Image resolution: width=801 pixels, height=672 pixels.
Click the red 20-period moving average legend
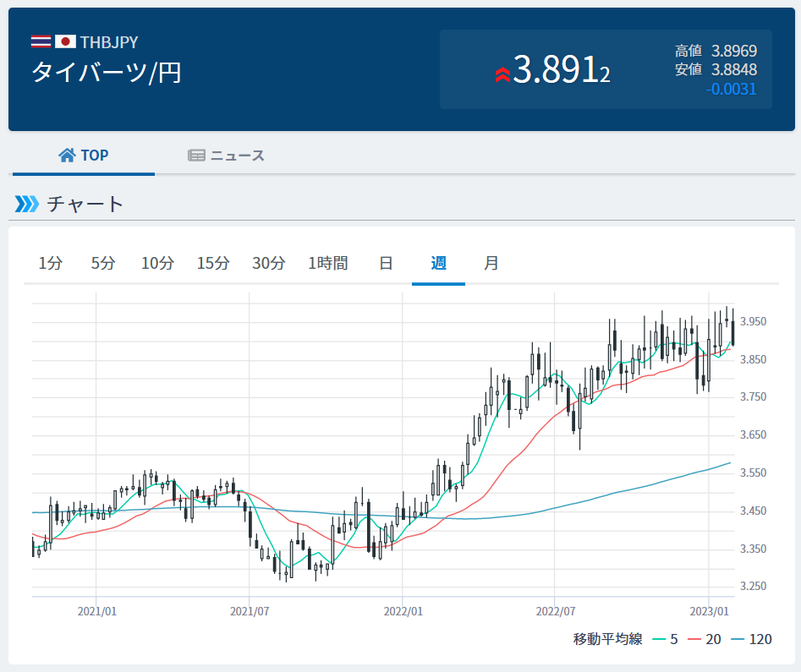704,639
